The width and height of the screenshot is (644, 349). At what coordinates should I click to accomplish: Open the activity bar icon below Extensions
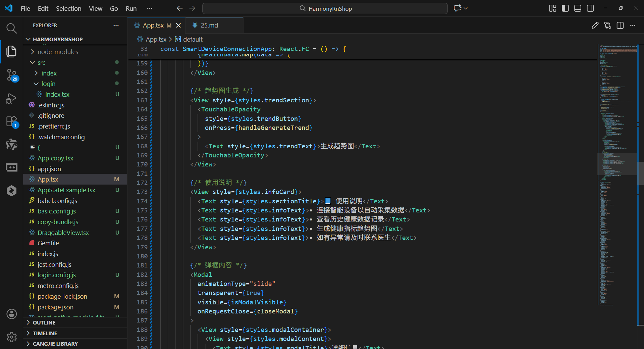[11, 144]
